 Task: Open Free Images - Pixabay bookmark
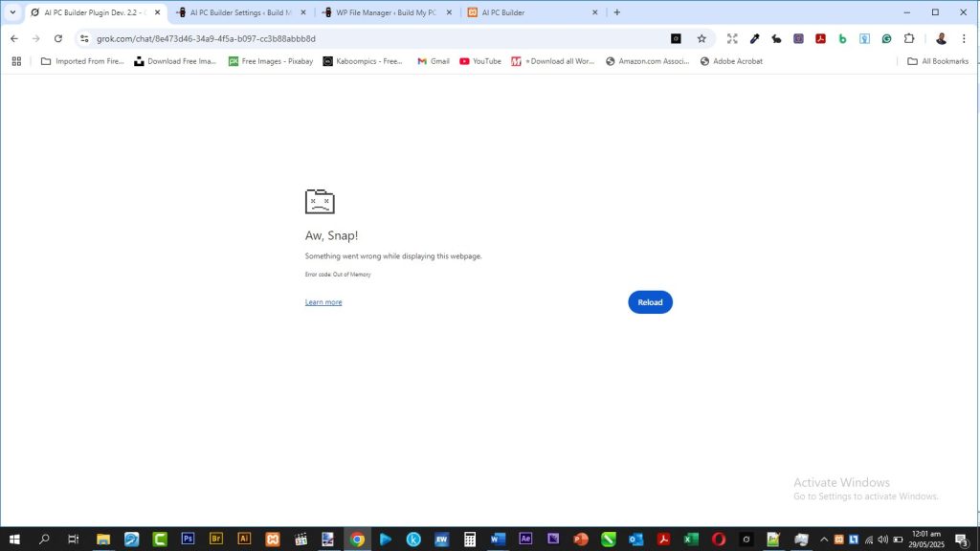click(271, 61)
